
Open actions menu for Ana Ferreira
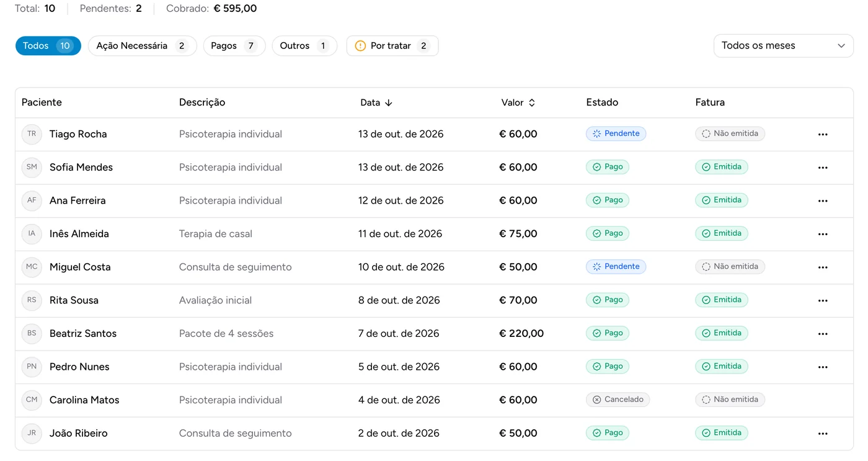(x=823, y=201)
